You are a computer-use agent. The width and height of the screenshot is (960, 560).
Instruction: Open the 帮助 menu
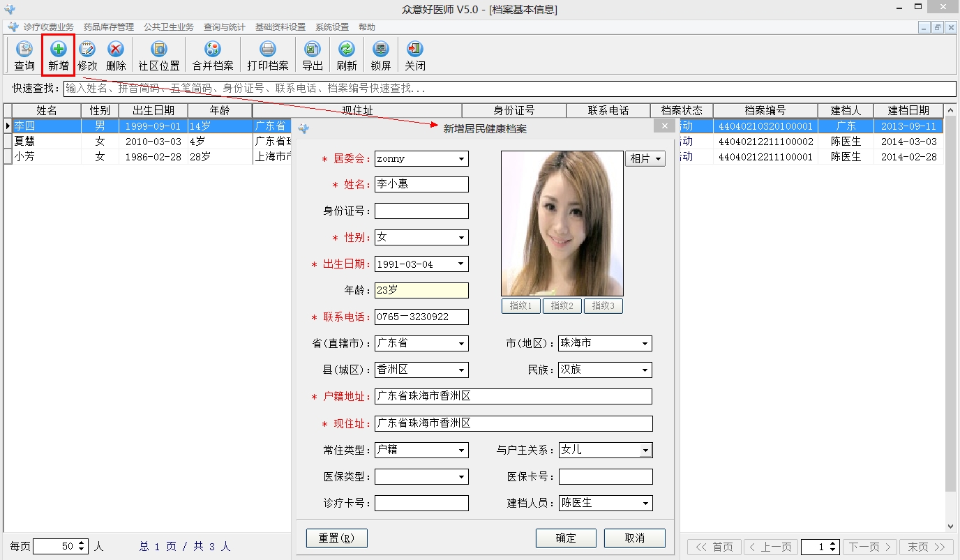(367, 27)
